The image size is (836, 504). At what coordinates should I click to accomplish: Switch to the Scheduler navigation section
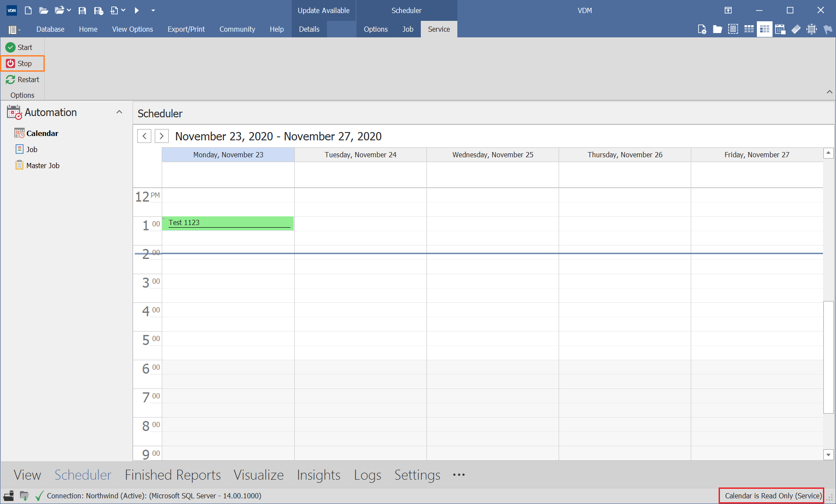[x=83, y=475]
